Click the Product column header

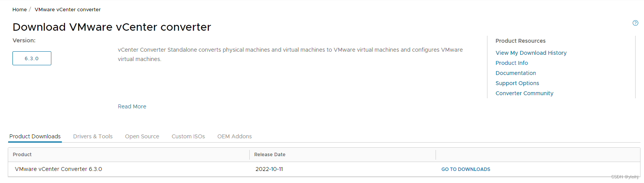click(x=22, y=155)
